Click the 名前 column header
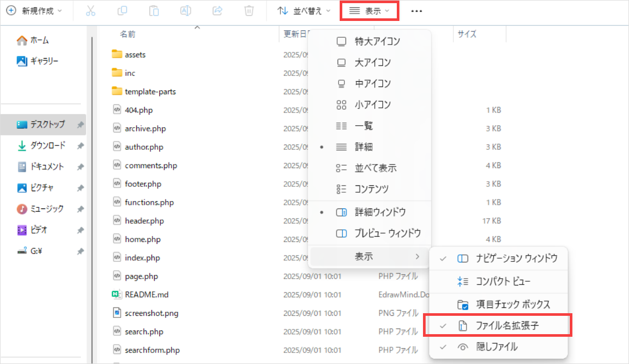 coord(127,34)
